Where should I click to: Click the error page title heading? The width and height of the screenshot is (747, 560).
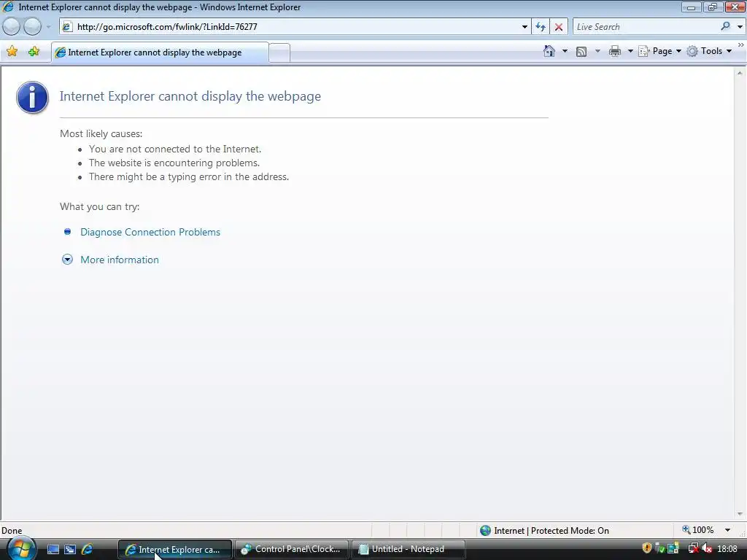tap(190, 96)
